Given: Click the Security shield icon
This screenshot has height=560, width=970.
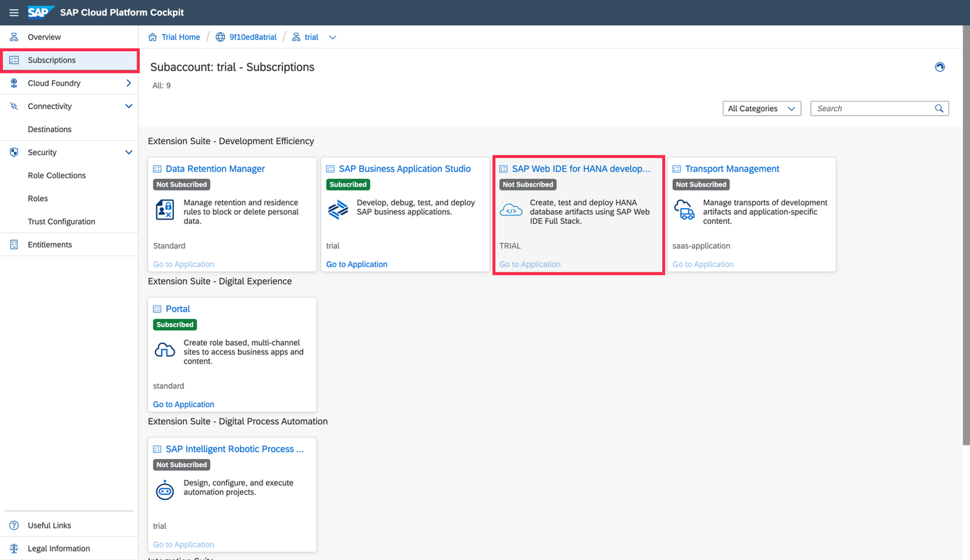Looking at the screenshot, I should pyautogui.click(x=14, y=152).
